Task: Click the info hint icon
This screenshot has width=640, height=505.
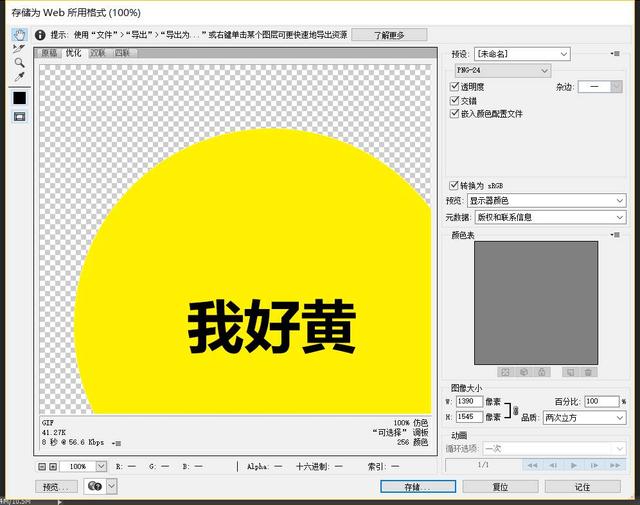Action: [40, 35]
